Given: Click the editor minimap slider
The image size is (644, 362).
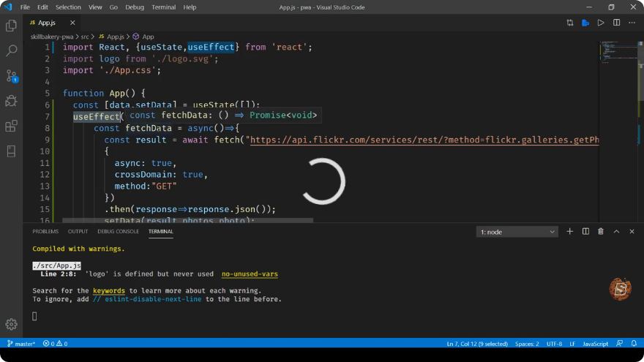Looking at the screenshot, I should (620, 51).
